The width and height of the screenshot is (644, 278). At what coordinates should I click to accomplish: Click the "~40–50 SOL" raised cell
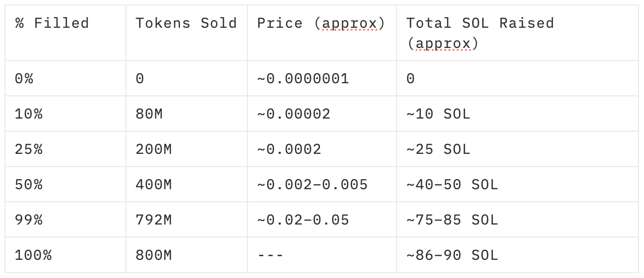[452, 185]
